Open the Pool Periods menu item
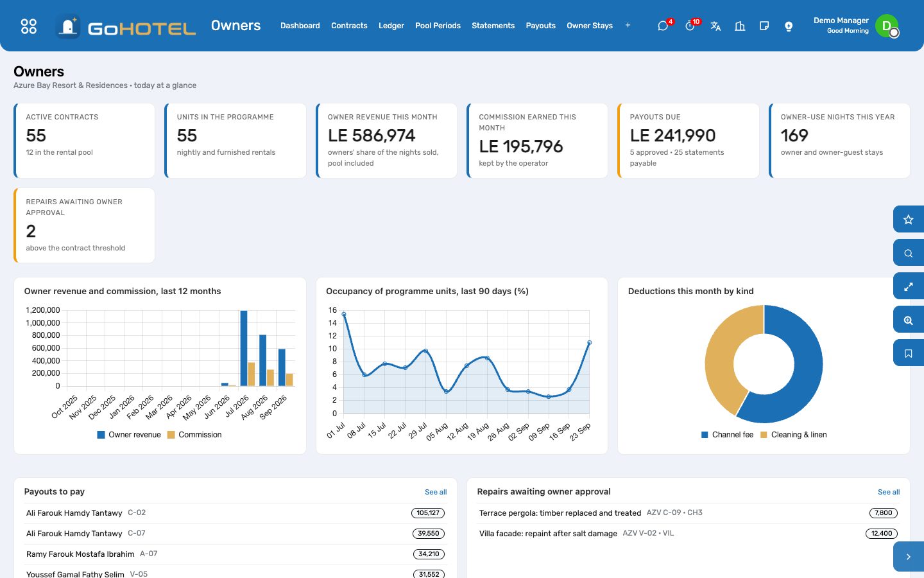The width and height of the screenshot is (924, 578). click(438, 26)
